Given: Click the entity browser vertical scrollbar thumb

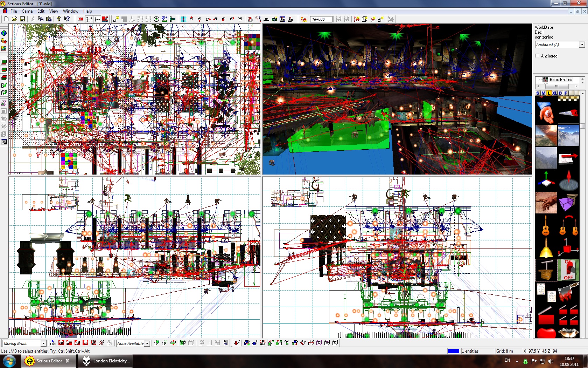Looking at the screenshot, I should pos(582,126).
